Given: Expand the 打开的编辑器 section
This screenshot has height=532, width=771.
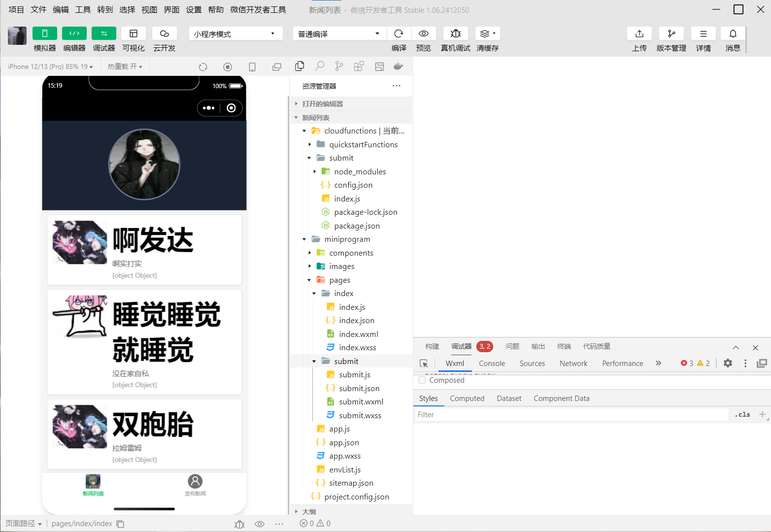Looking at the screenshot, I should point(351,104).
